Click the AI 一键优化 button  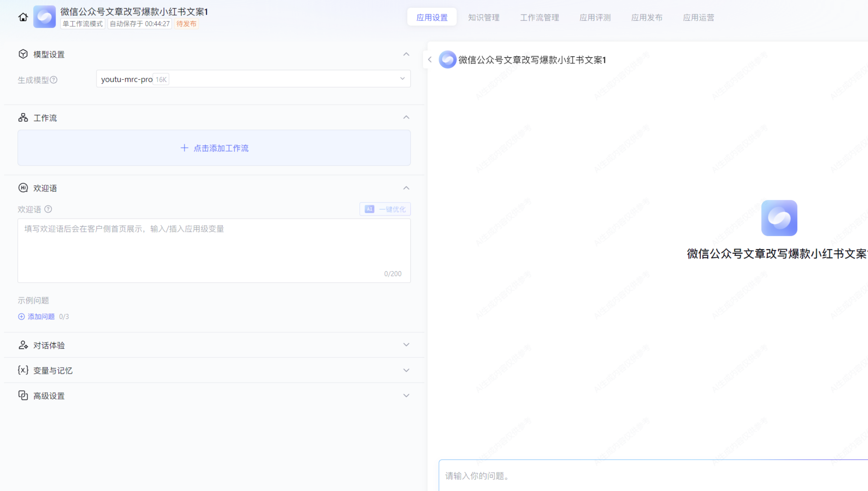(385, 209)
